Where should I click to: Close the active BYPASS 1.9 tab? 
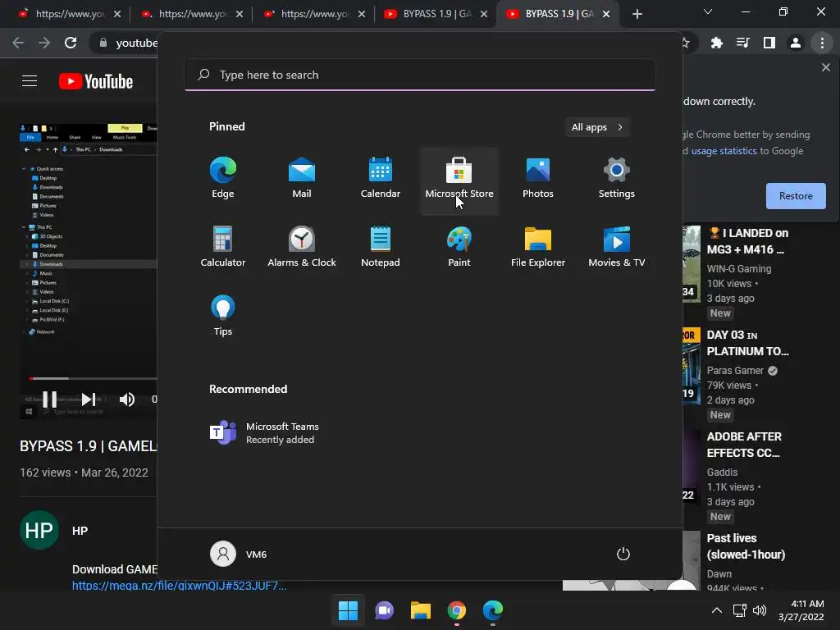pos(606,14)
